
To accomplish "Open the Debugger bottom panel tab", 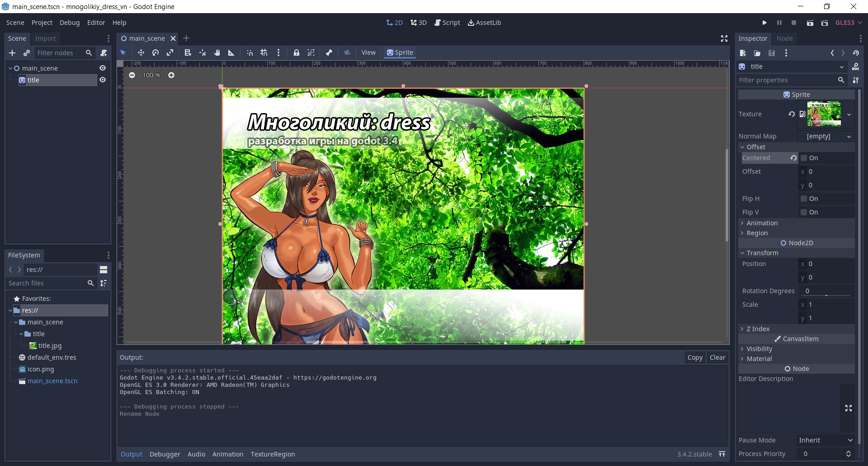I will (x=165, y=454).
